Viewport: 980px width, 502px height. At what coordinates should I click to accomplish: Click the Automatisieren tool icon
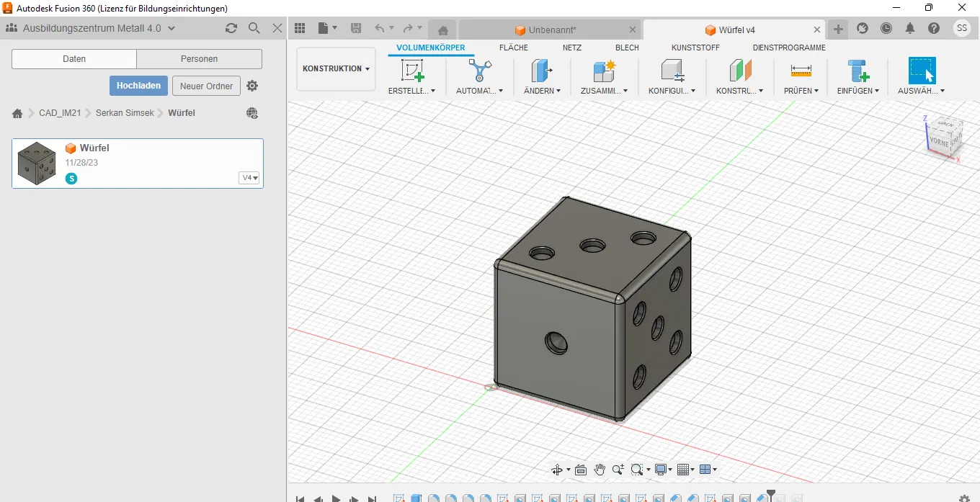[479, 71]
